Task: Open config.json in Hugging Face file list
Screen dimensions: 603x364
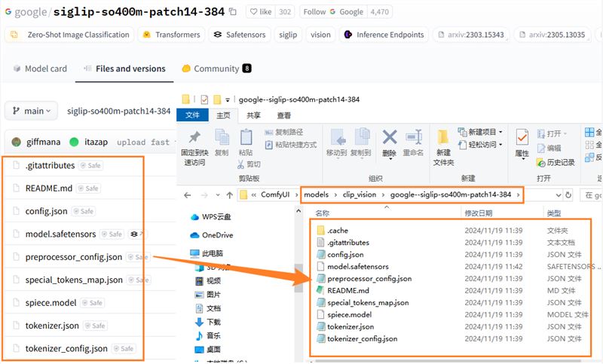Action: (x=46, y=211)
